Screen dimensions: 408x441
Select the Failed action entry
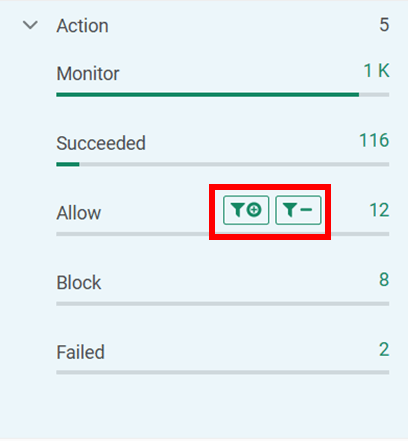point(80,352)
